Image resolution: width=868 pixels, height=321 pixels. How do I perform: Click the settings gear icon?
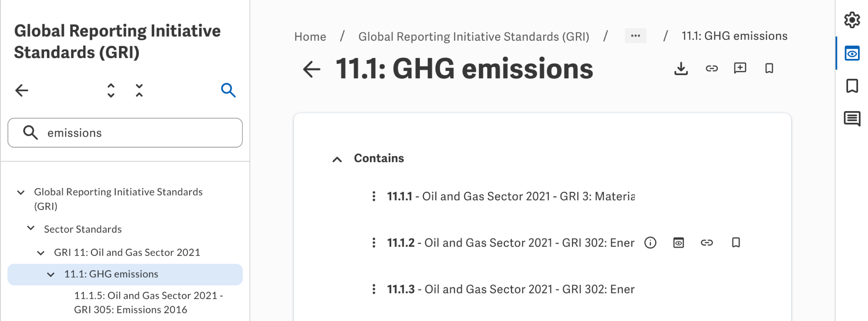pos(852,20)
